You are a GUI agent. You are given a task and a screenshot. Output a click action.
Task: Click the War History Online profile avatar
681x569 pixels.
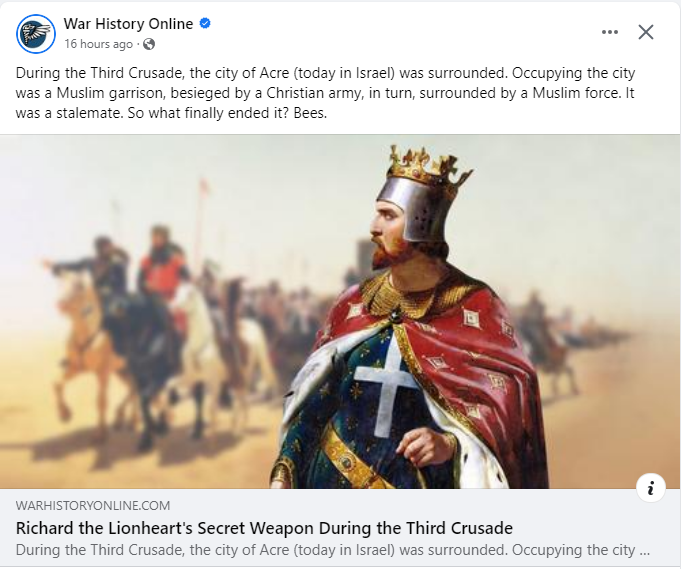pyautogui.click(x=36, y=33)
